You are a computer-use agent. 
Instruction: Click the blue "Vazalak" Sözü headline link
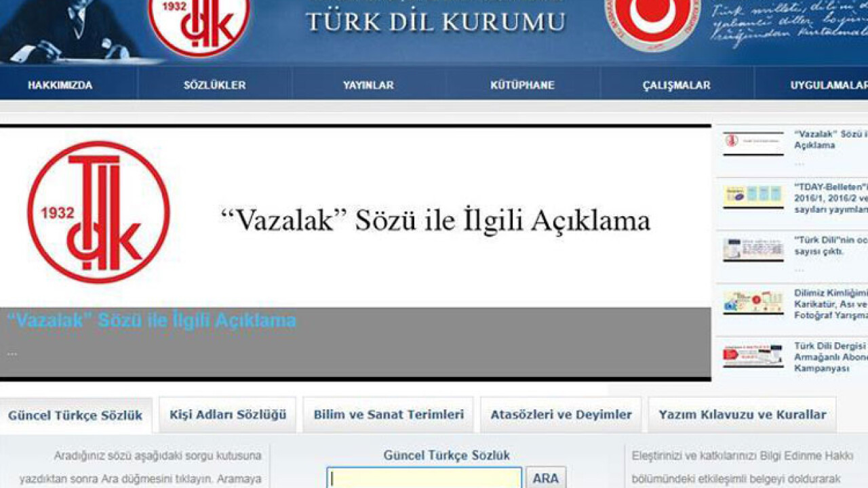click(x=151, y=321)
